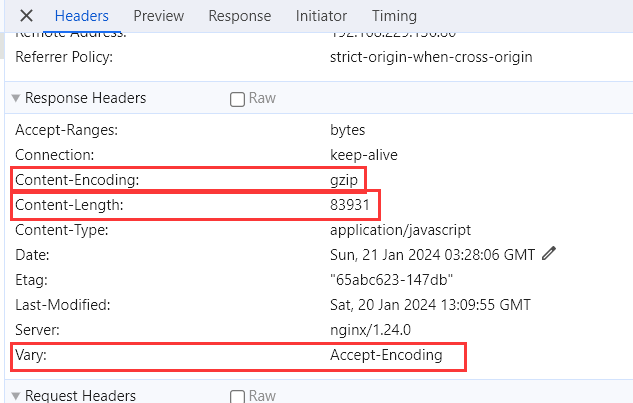Switch to the Response tab
The height and width of the screenshot is (403, 633).
point(240,16)
